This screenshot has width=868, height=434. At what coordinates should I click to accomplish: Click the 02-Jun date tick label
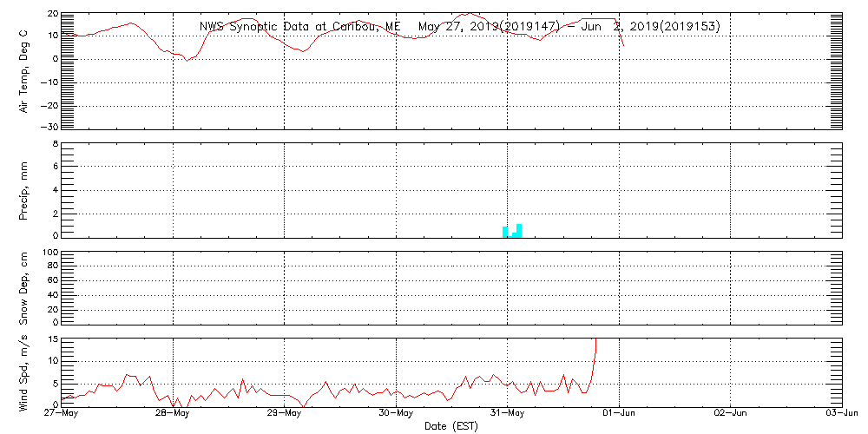(x=731, y=413)
